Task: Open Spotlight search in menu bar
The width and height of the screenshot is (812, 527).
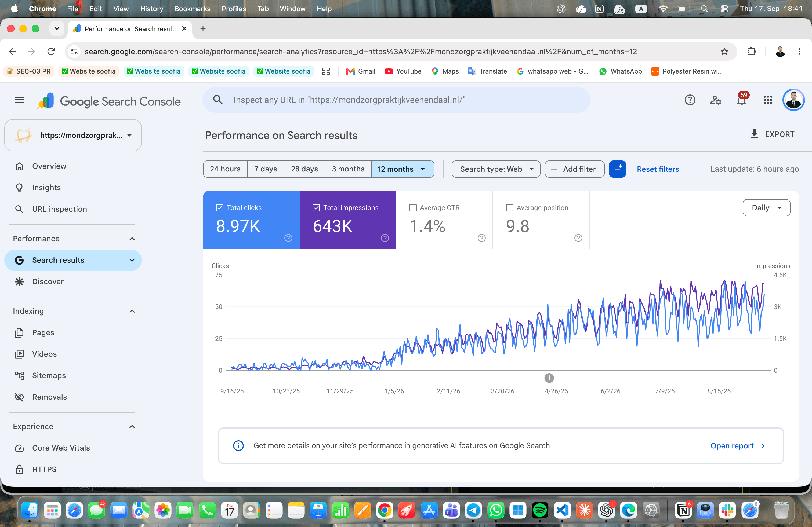Action: (x=704, y=9)
